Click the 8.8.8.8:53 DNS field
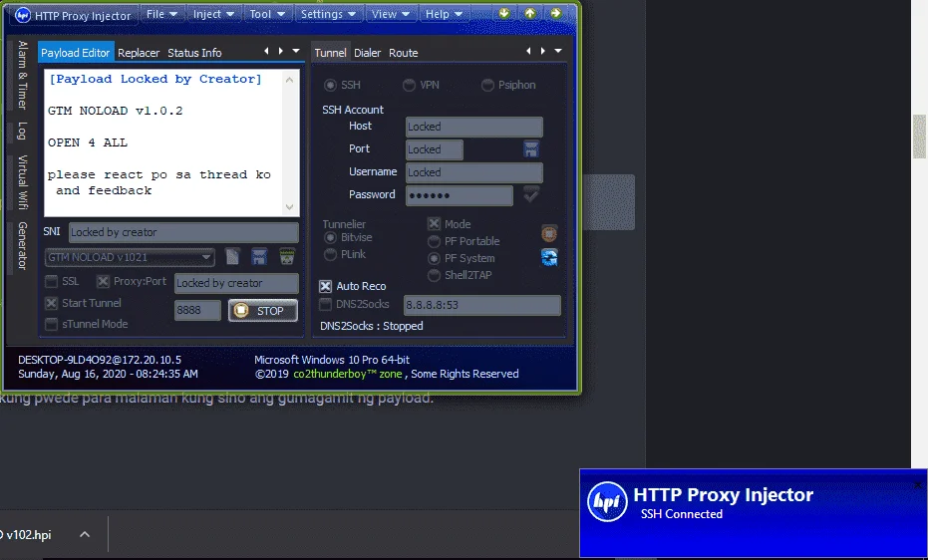This screenshot has width=928, height=560. (482, 305)
